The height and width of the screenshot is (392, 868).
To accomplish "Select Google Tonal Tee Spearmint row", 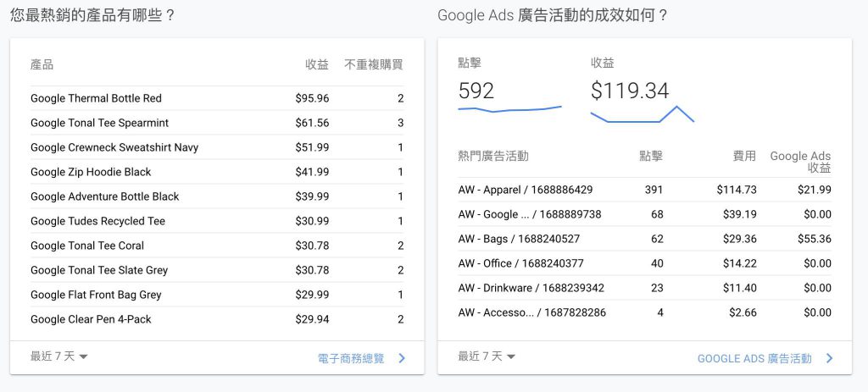I will [217, 123].
